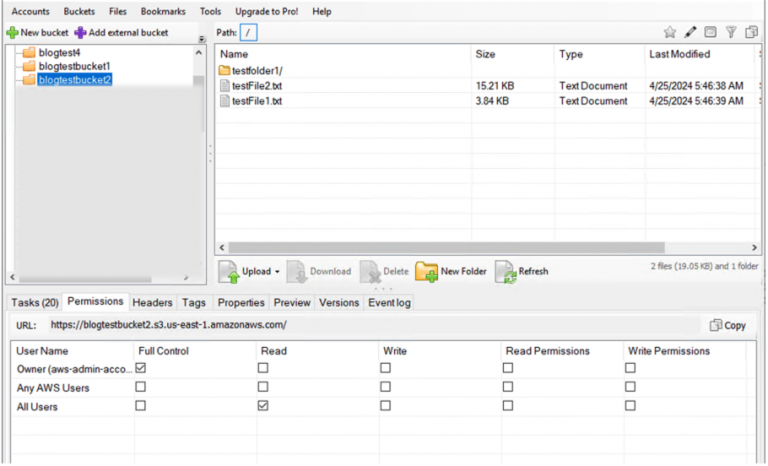The image size is (768, 466).
Task: Click the Path input field
Action: point(249,33)
